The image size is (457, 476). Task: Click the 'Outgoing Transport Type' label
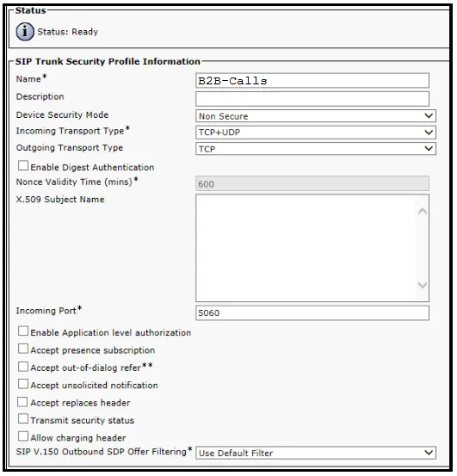coord(70,148)
